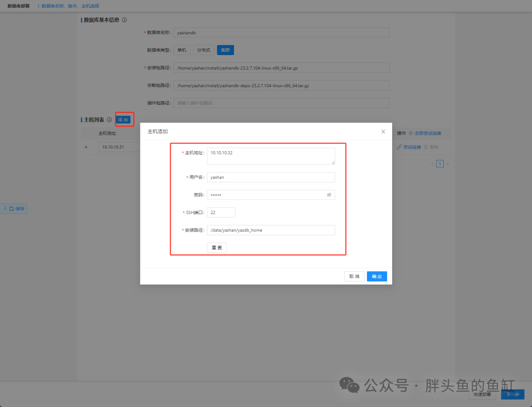
Task: Click the 添加 button beside 主机列表
Action: tap(123, 120)
